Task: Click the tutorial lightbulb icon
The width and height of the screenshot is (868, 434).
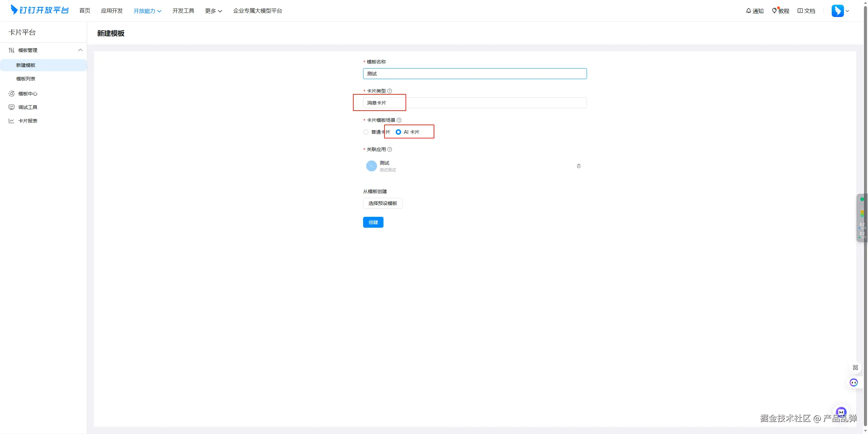Action: coord(774,11)
